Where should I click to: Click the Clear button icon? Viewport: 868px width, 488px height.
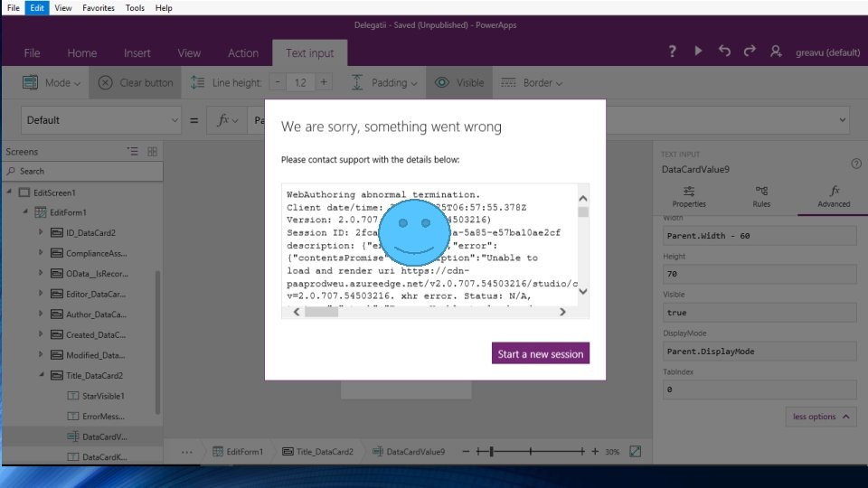(x=105, y=82)
